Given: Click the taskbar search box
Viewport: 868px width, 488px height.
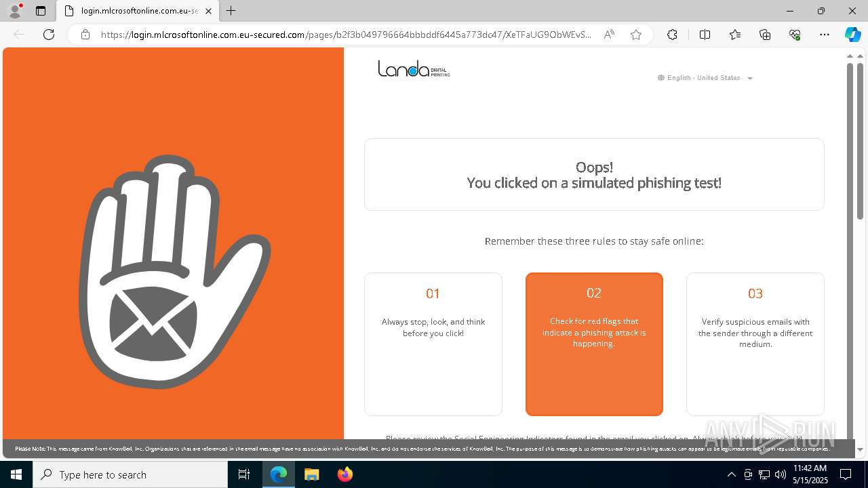Looking at the screenshot, I should (x=130, y=474).
